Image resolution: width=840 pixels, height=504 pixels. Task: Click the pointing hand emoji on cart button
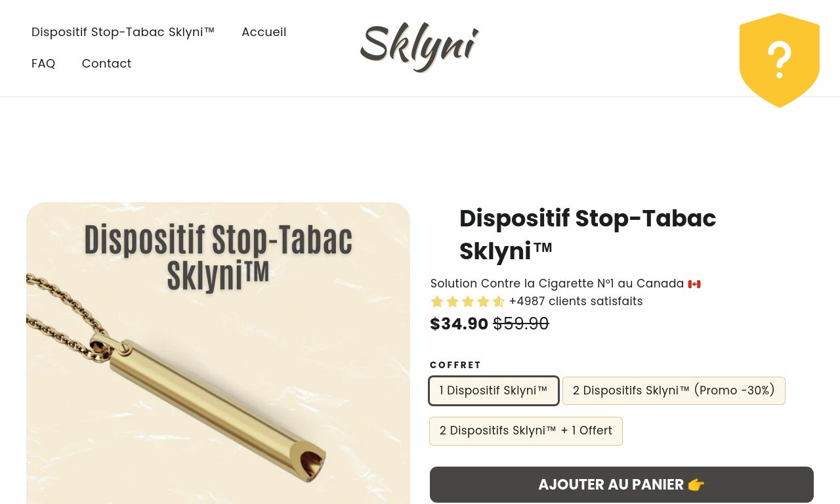tap(696, 484)
